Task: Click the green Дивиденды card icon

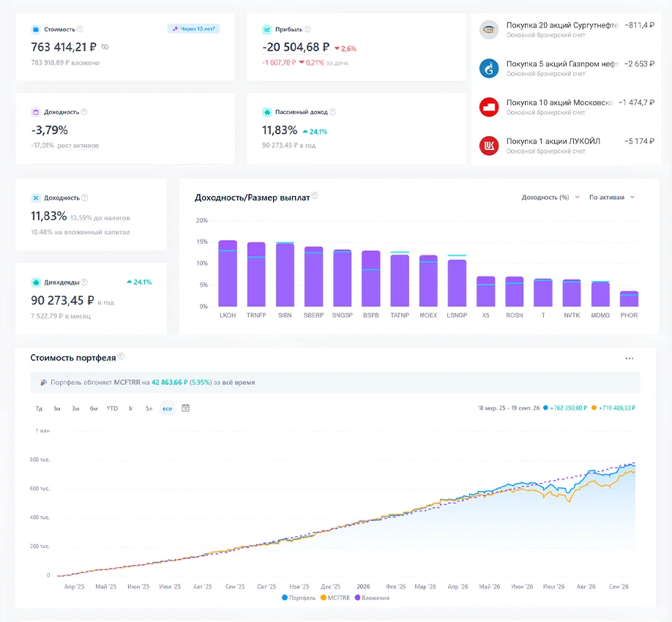Action: (36, 282)
